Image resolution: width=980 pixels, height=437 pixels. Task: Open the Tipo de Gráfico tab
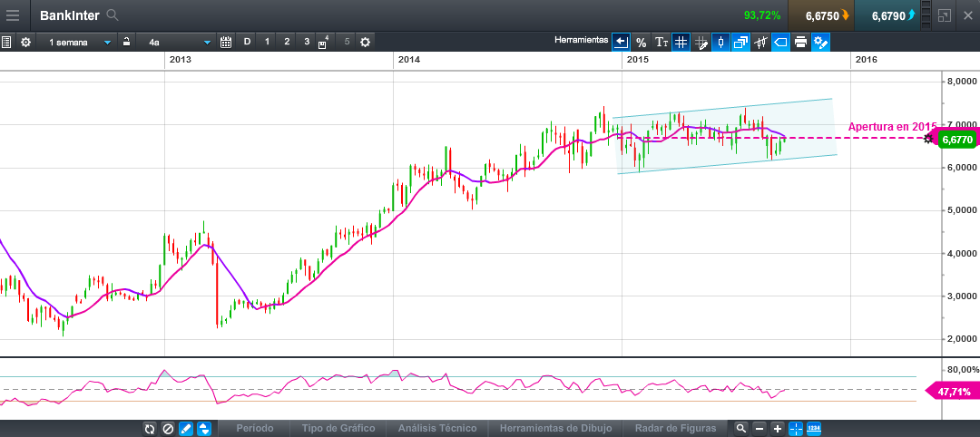tap(338, 428)
